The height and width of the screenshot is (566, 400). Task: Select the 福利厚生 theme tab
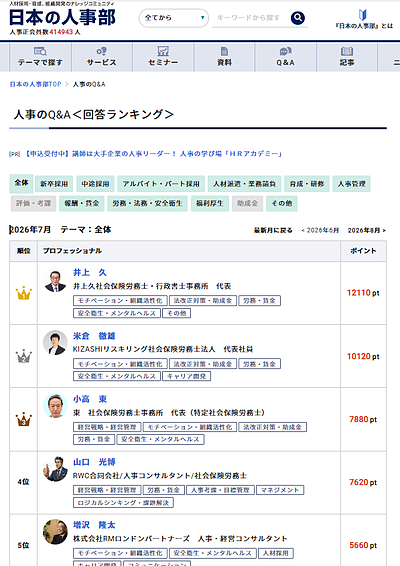[x=210, y=204]
